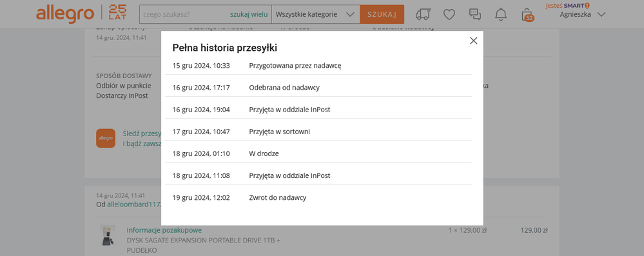Viewport: 644px width, 256px height.
Task: Select the '14 gru. 2024, 11:41' purchase timestamp
Action: [121, 37]
